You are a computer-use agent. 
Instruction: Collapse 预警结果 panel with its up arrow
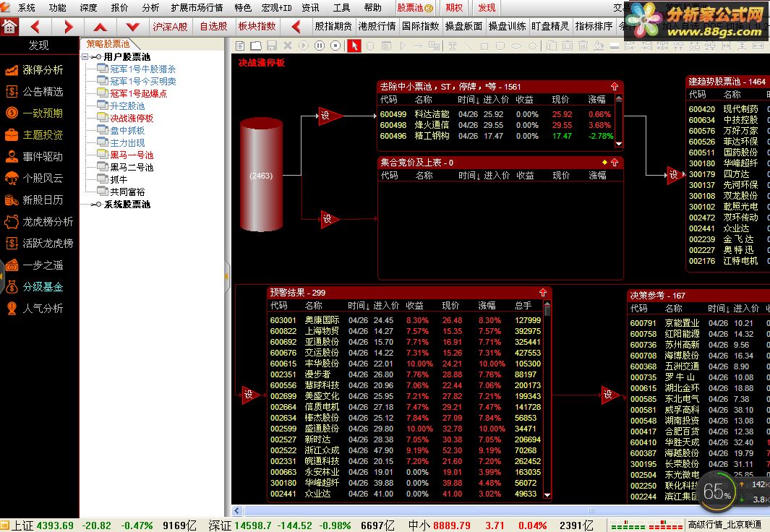point(543,293)
